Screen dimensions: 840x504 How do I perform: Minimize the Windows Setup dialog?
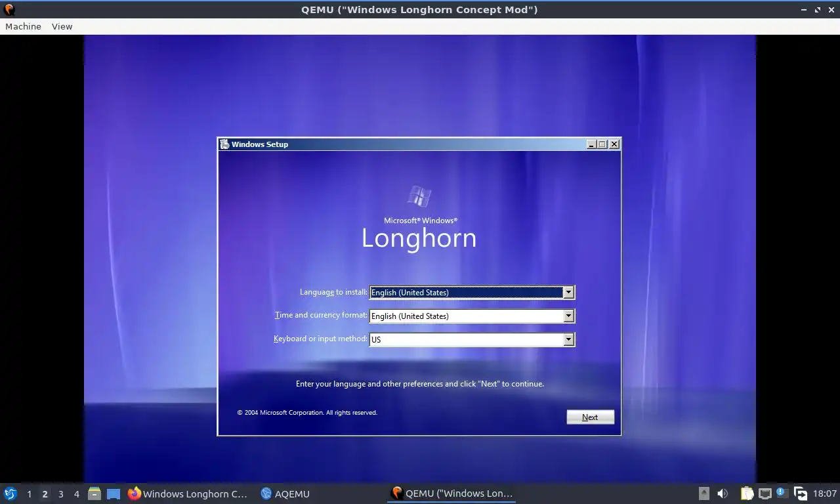(591, 144)
